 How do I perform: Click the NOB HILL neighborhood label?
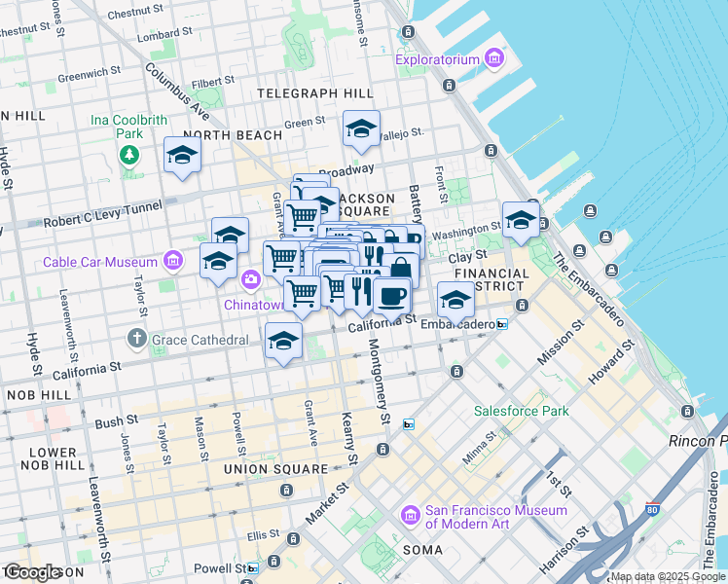[x=40, y=395]
